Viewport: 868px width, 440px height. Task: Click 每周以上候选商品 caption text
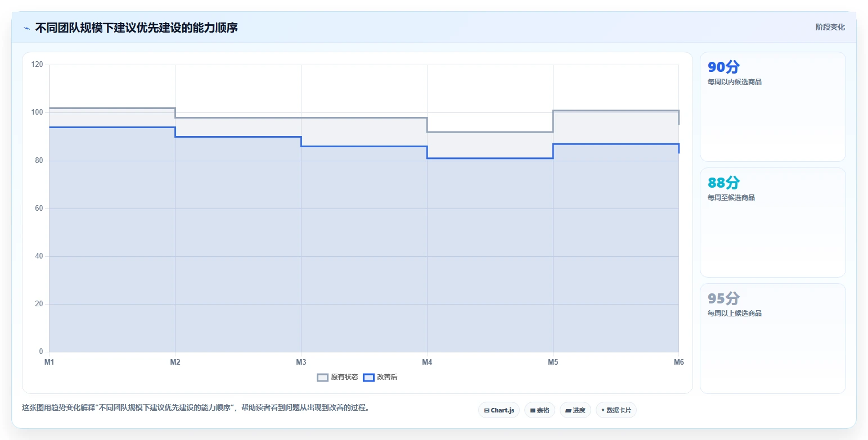tap(735, 314)
